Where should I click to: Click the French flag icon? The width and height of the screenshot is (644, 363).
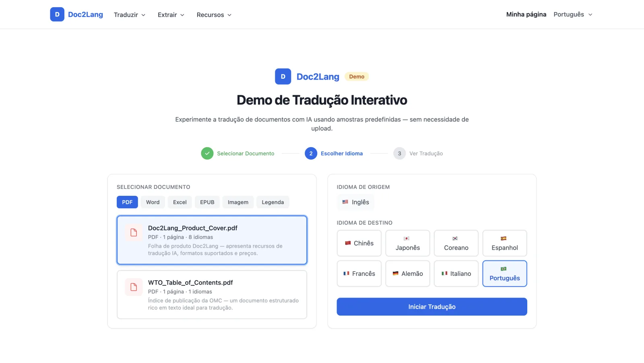(x=346, y=273)
